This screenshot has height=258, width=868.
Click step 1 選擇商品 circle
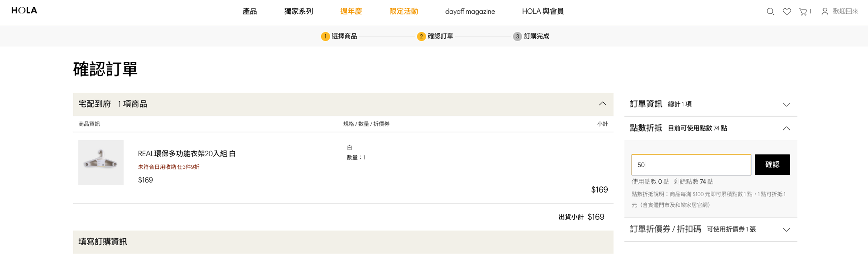click(x=325, y=37)
